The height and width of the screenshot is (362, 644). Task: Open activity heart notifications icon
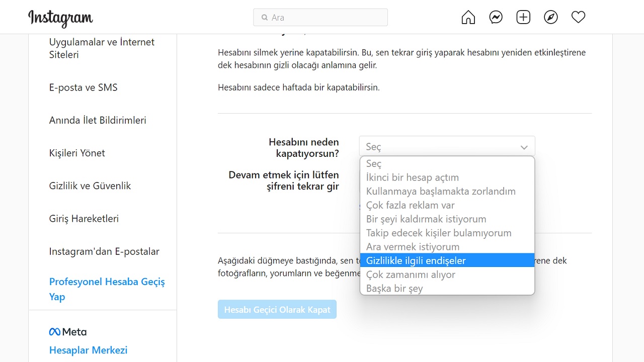(x=579, y=18)
